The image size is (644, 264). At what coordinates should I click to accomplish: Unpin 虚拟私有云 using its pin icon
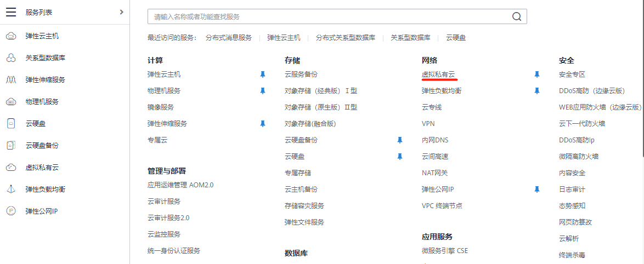click(537, 74)
